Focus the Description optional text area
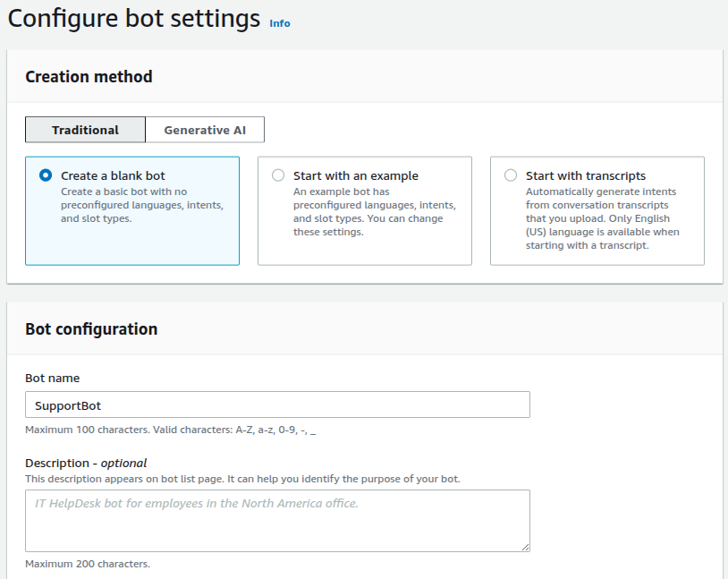728x579 pixels. coord(277,521)
